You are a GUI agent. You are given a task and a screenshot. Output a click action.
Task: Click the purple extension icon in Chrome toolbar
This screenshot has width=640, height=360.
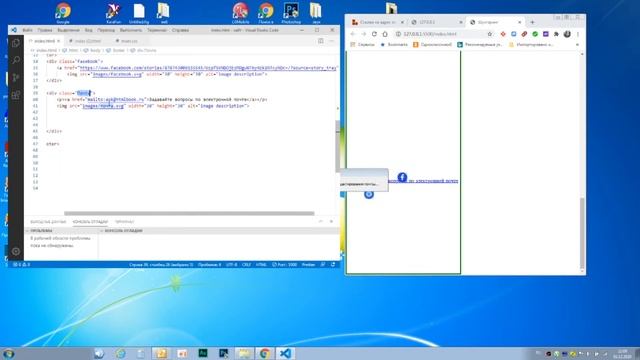pos(546,34)
